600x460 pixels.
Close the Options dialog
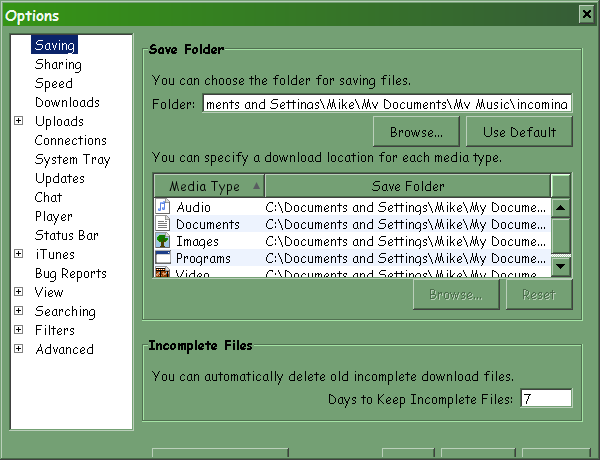(587, 15)
